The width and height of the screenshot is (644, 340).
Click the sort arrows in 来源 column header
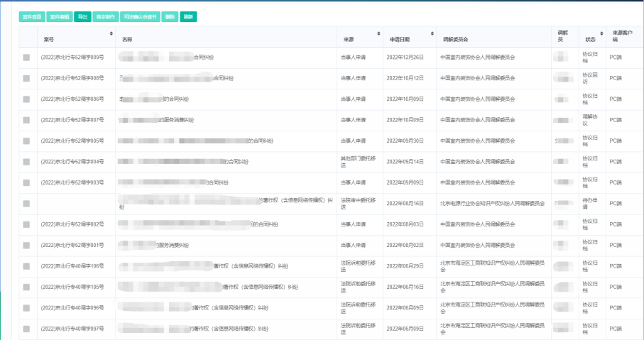tap(377, 33)
